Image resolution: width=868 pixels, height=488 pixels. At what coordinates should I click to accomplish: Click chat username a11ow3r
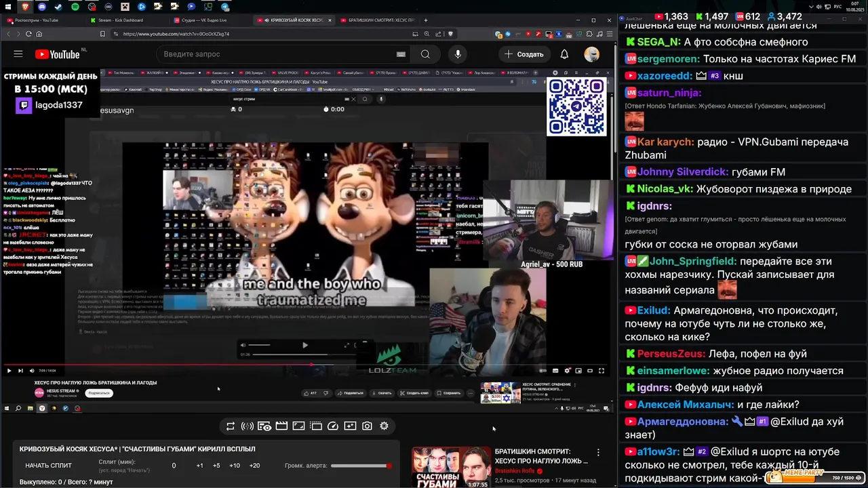pos(658,451)
